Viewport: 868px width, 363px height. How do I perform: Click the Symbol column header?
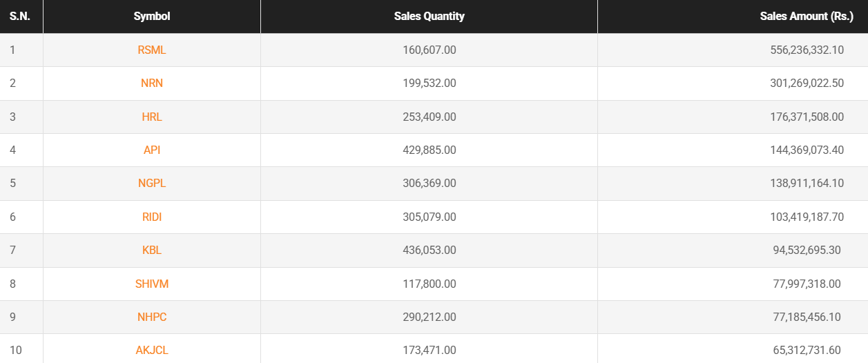click(152, 16)
